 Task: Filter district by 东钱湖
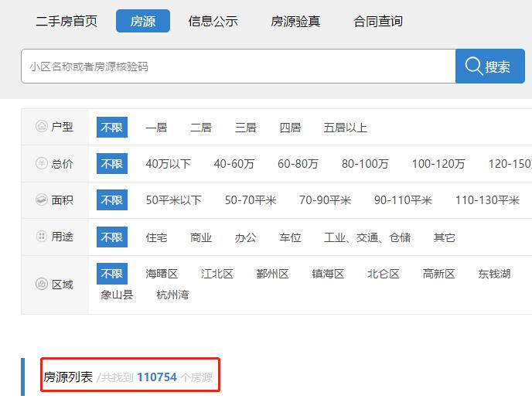point(494,274)
